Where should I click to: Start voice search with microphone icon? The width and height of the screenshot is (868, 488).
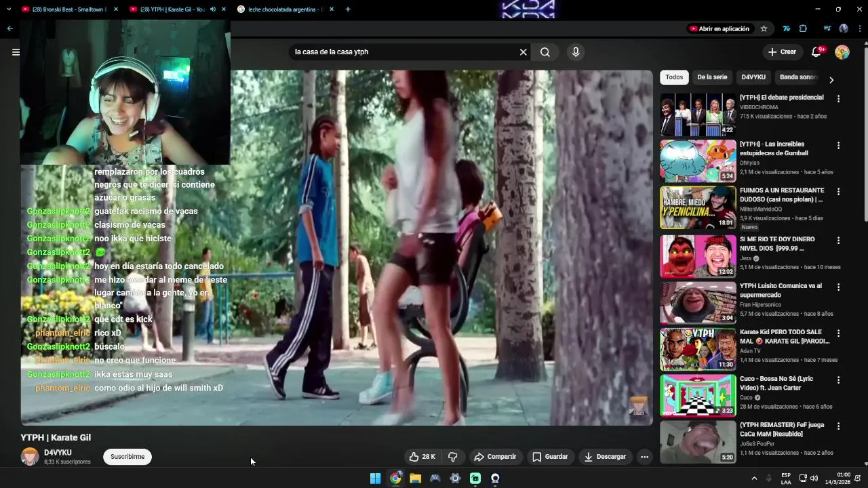point(576,52)
